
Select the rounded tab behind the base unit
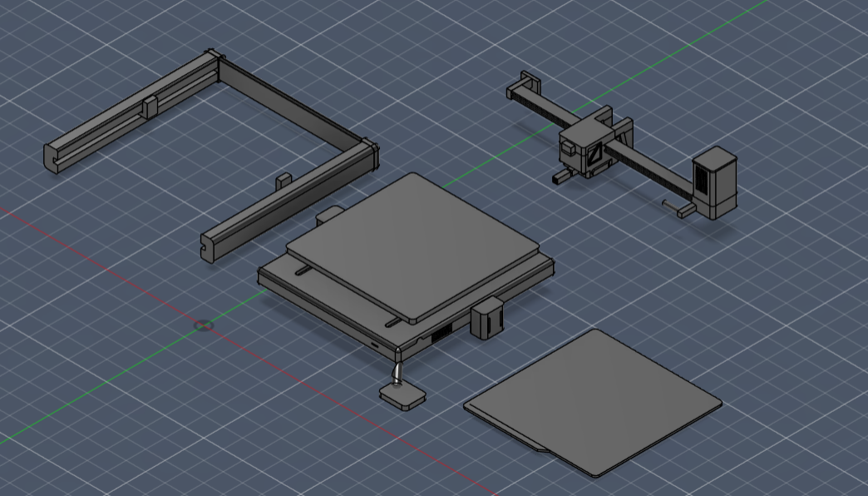point(329,216)
